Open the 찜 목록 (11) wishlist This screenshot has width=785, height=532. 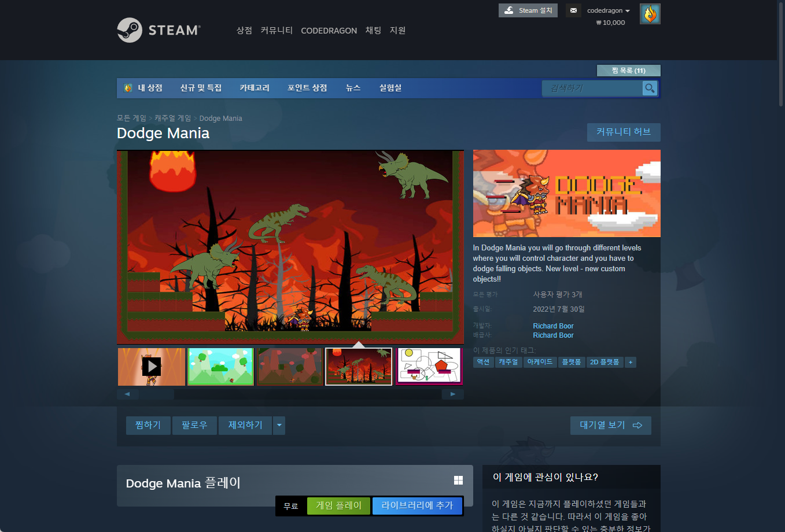tap(628, 71)
